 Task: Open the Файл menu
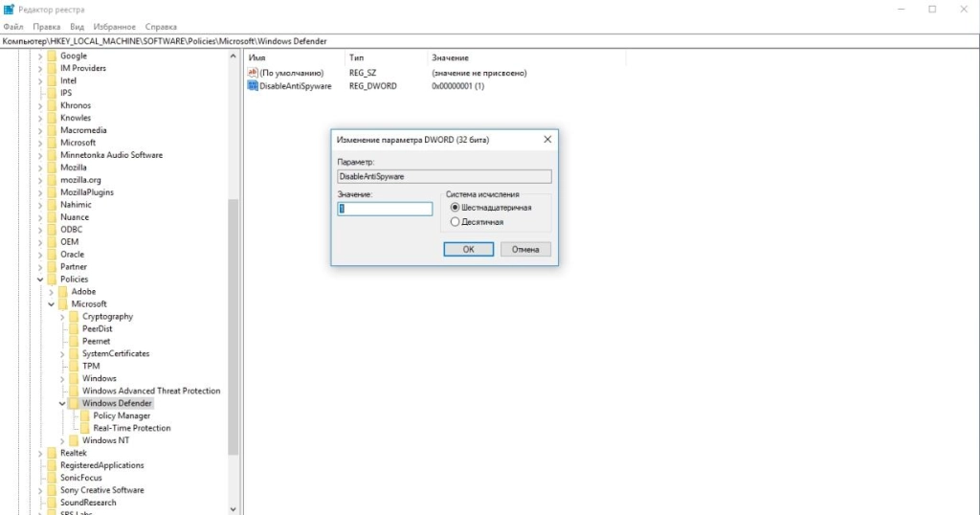point(13,27)
